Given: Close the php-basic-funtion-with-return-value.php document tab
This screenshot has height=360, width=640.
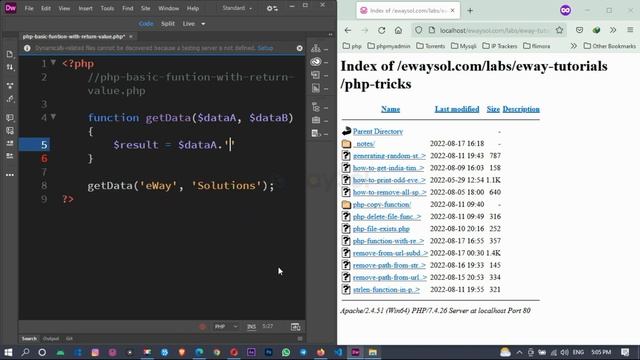Looking at the screenshot, I should coord(131,37).
